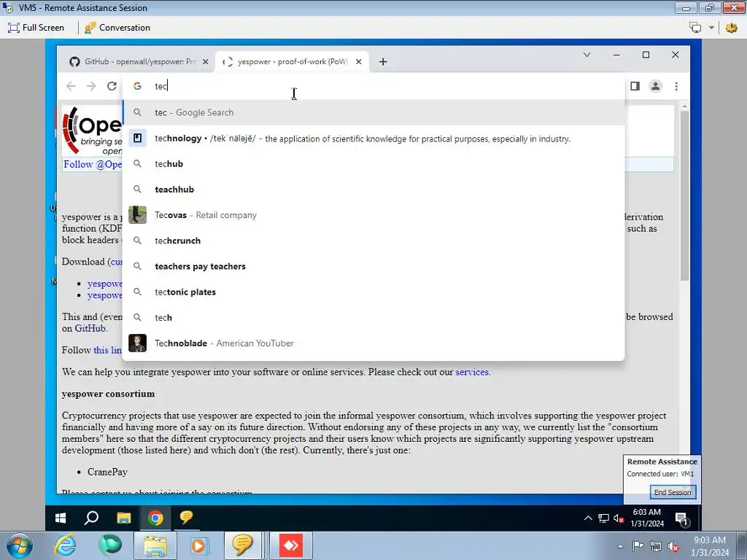
Task: Open the 'Follow @Ope...' link
Action: pyautogui.click(x=93, y=164)
